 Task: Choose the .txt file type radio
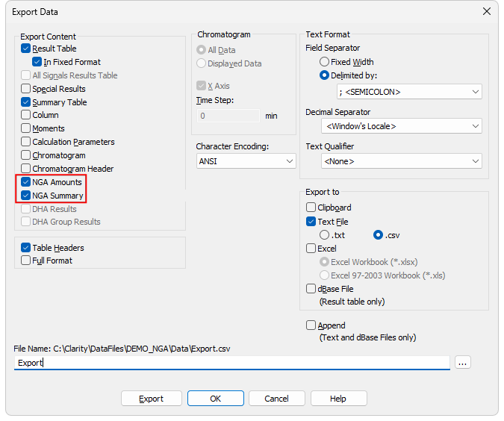click(324, 235)
